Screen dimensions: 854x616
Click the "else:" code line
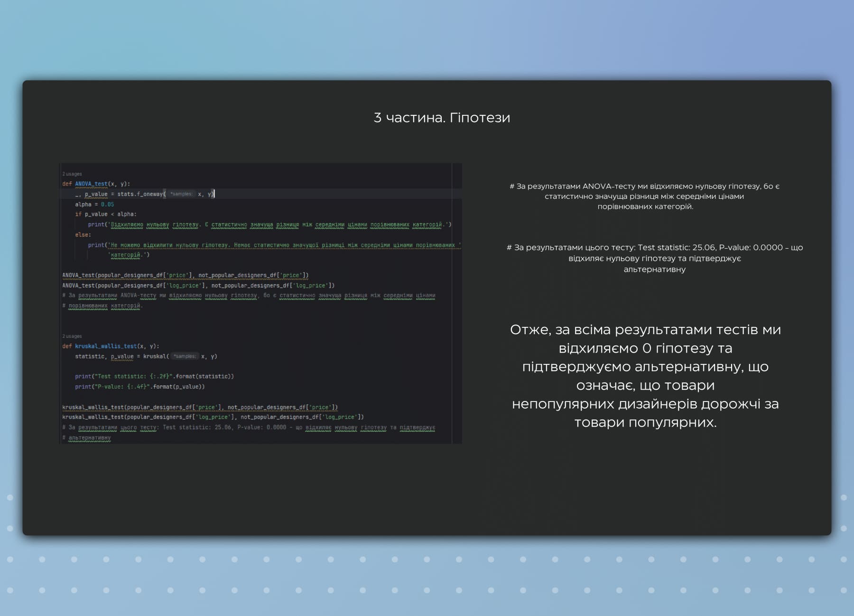(x=83, y=234)
